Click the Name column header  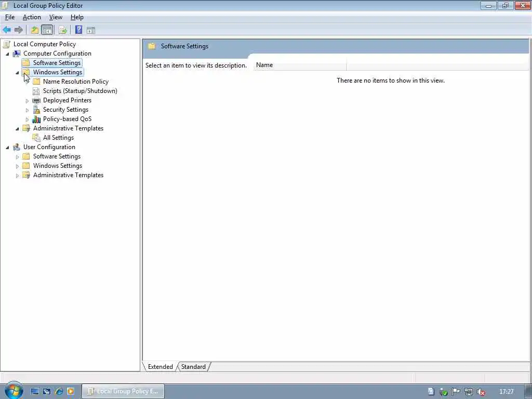(300, 65)
